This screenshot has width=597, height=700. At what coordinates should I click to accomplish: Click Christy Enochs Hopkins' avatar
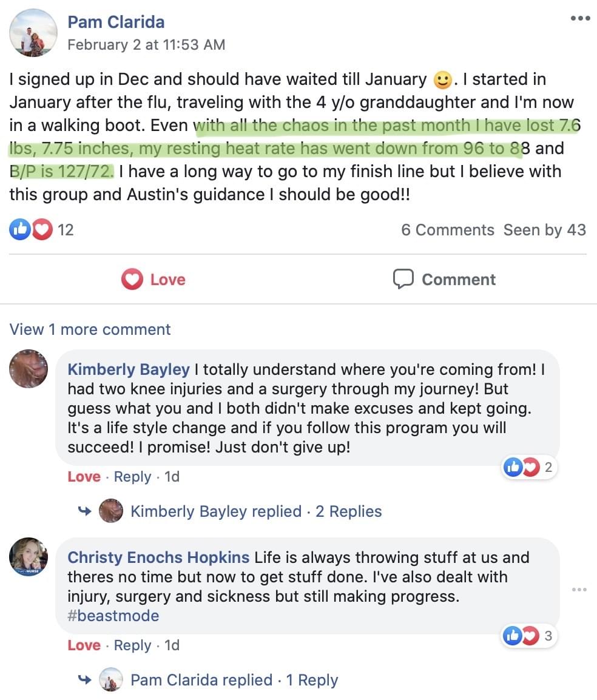pyautogui.click(x=29, y=556)
